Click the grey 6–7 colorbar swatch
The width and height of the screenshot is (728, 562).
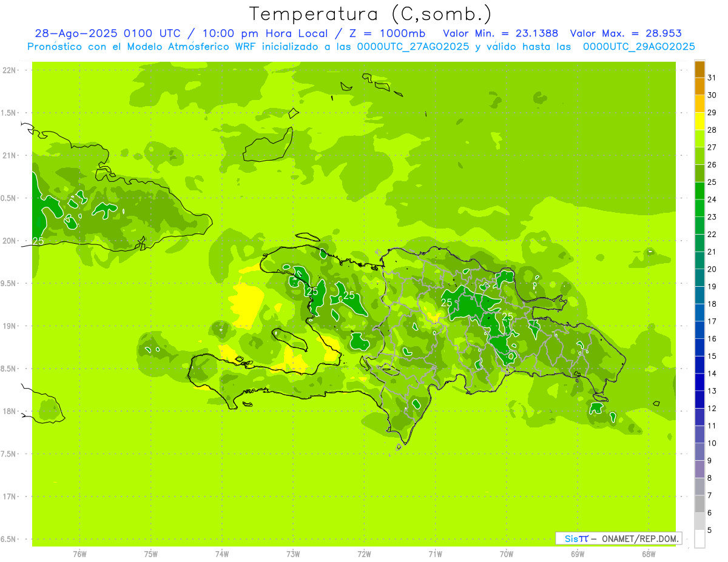tap(699, 504)
